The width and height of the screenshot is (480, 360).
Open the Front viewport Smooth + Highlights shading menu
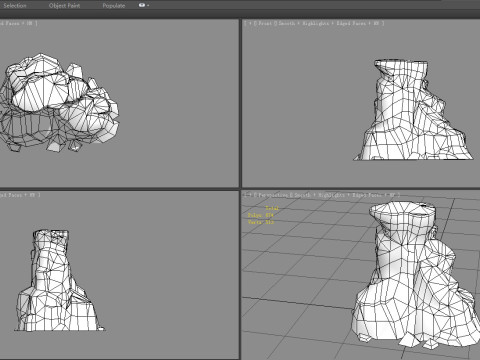click(x=304, y=23)
